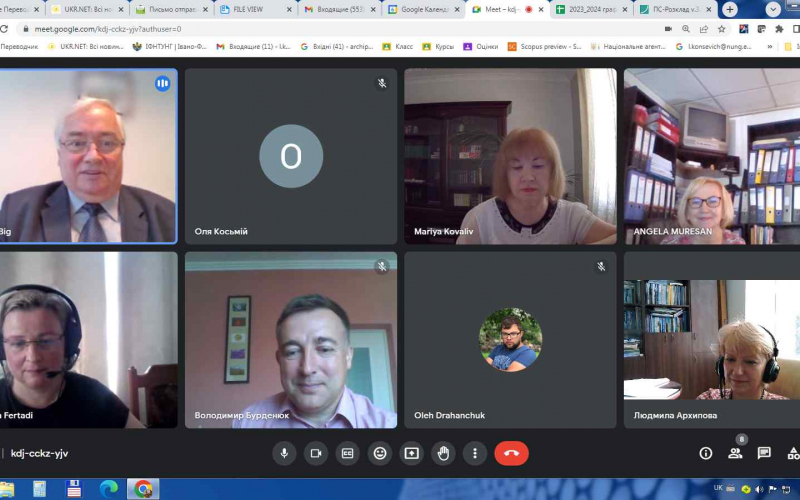Leave call with red hang-up button

click(511, 453)
